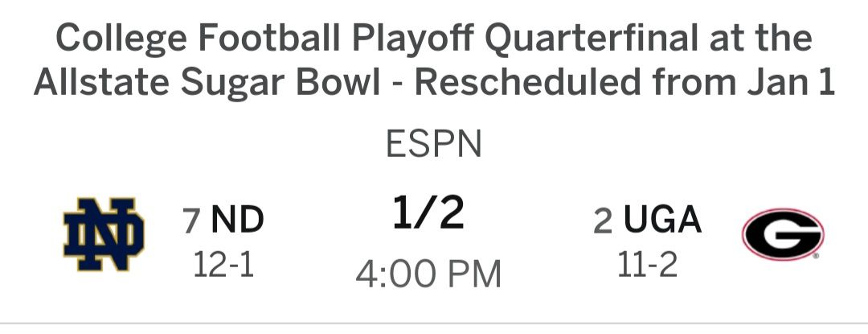Click the word Allstate in headline
The width and height of the screenshot is (868, 334).
[x=102, y=83]
